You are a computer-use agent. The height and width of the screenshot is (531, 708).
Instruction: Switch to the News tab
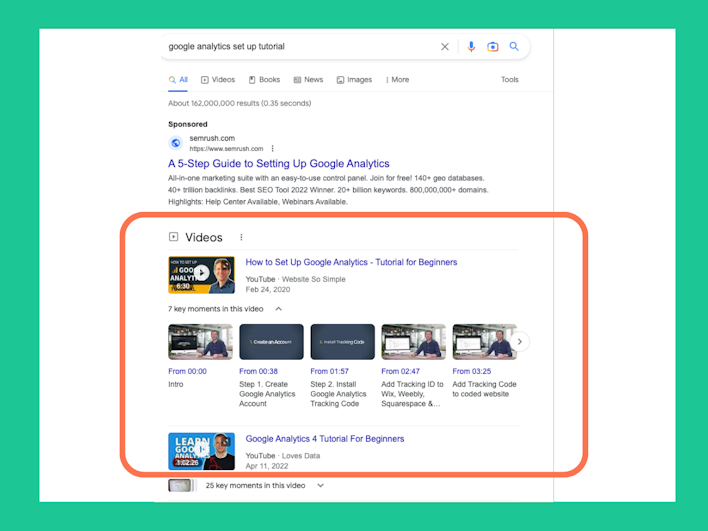point(308,80)
